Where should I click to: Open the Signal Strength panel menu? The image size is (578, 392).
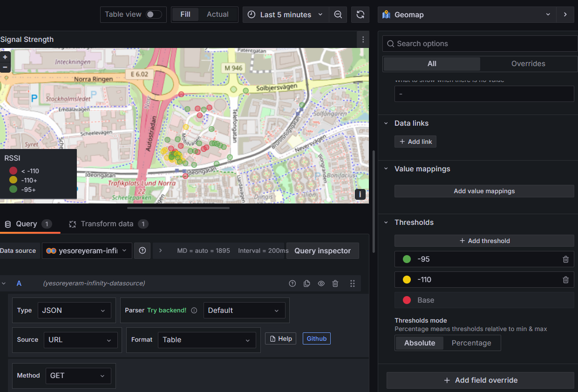[363, 40]
